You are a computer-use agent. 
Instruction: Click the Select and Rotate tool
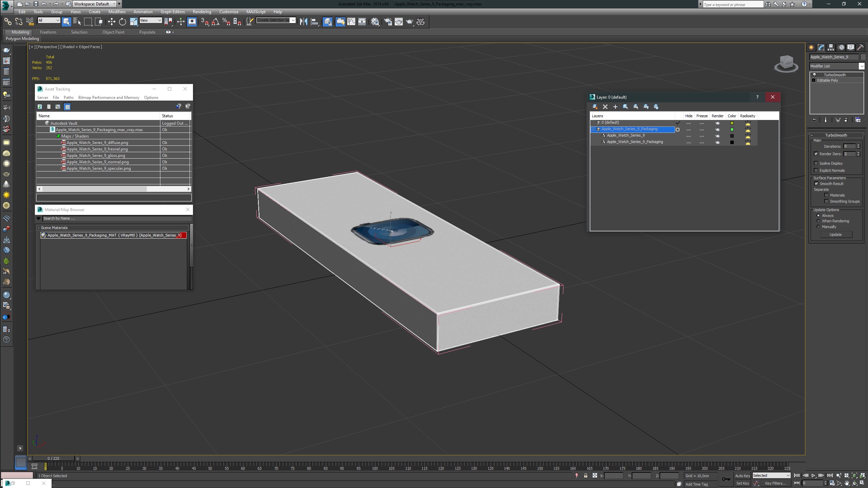click(122, 22)
